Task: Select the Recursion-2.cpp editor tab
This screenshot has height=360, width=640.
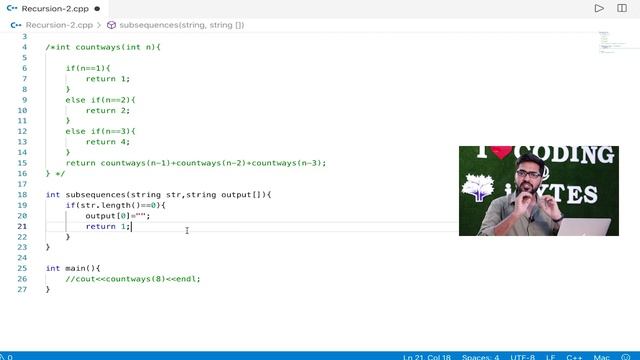Action: click(54, 9)
